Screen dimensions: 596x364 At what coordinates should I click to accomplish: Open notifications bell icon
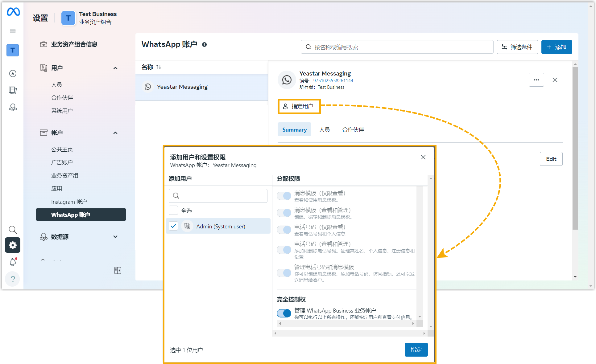[x=13, y=262]
